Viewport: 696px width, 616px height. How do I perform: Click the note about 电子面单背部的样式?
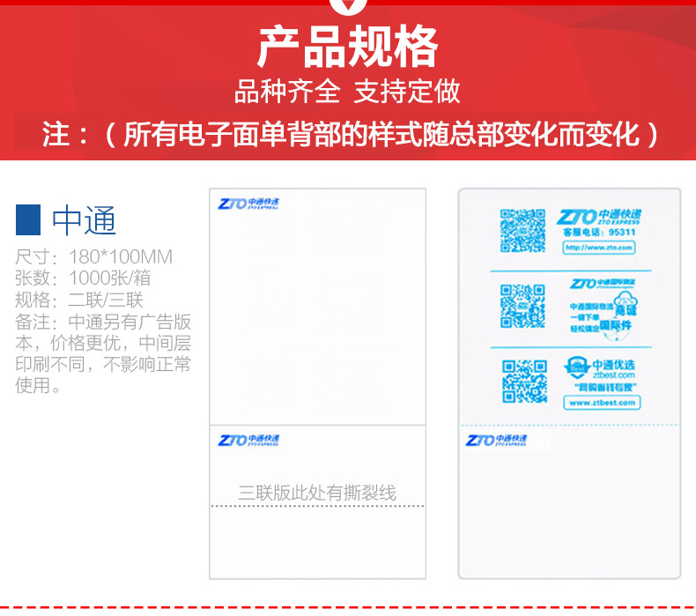point(350,134)
